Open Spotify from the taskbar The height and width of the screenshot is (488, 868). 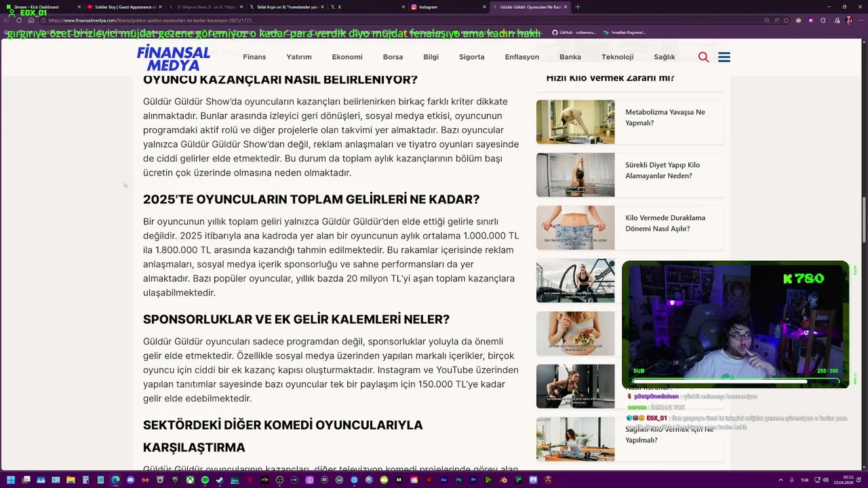[205, 480]
